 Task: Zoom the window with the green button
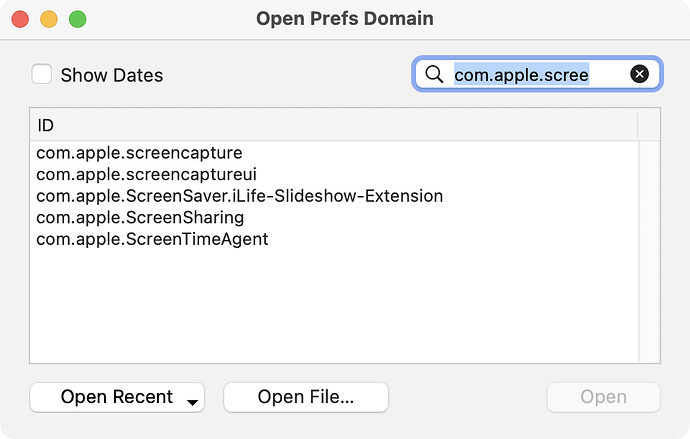click(x=78, y=19)
